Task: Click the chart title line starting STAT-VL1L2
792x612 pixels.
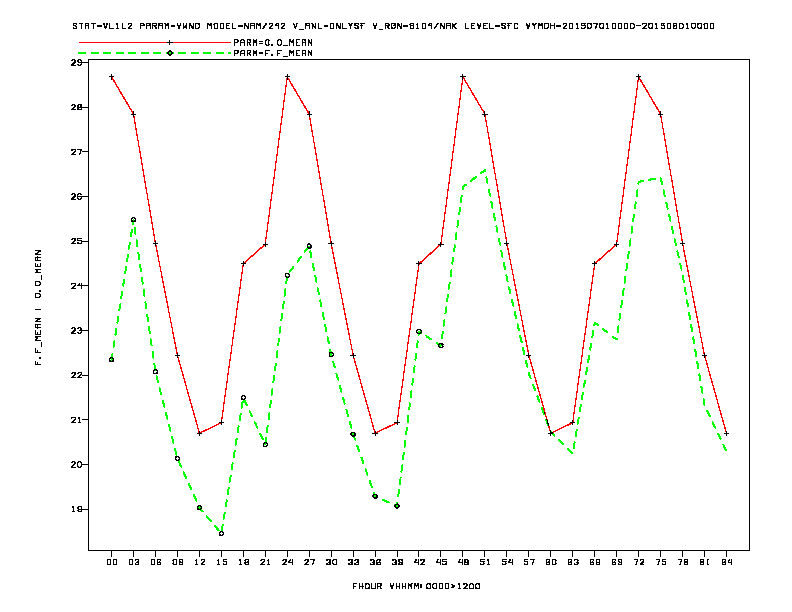Action: (x=393, y=26)
